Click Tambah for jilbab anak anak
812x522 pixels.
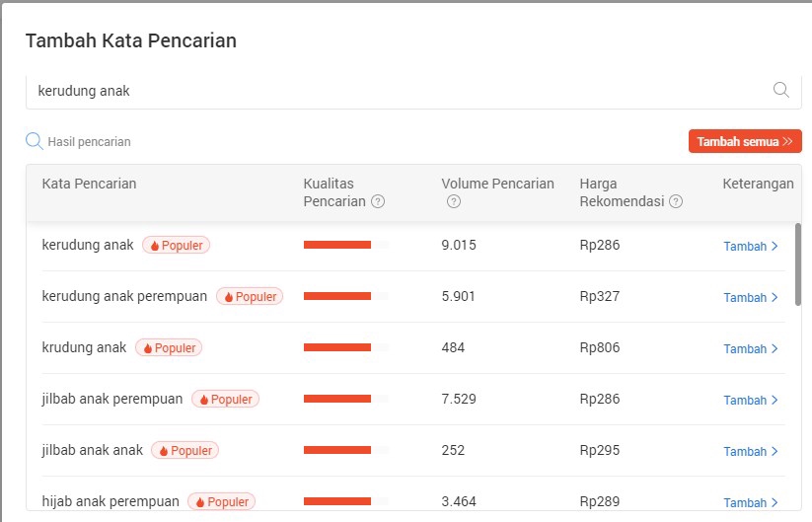point(751,451)
